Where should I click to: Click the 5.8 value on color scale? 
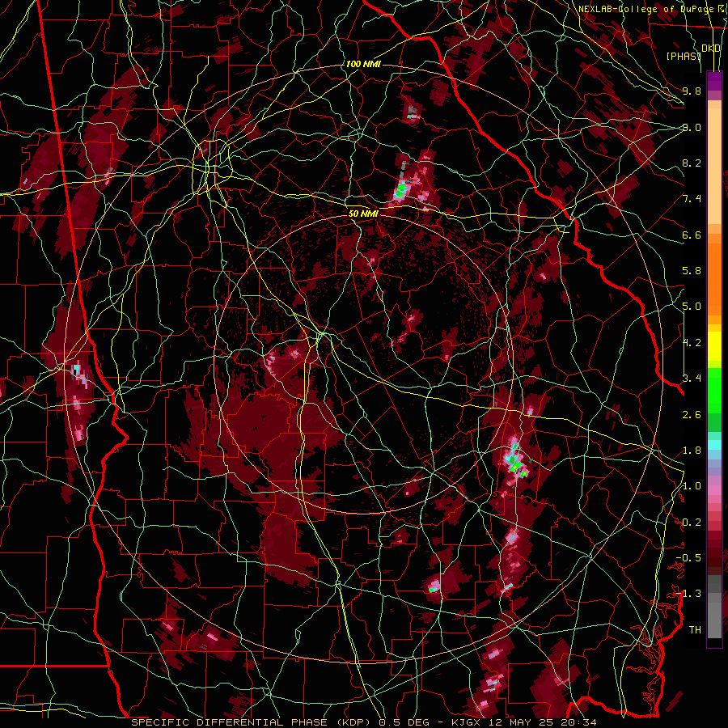click(692, 271)
